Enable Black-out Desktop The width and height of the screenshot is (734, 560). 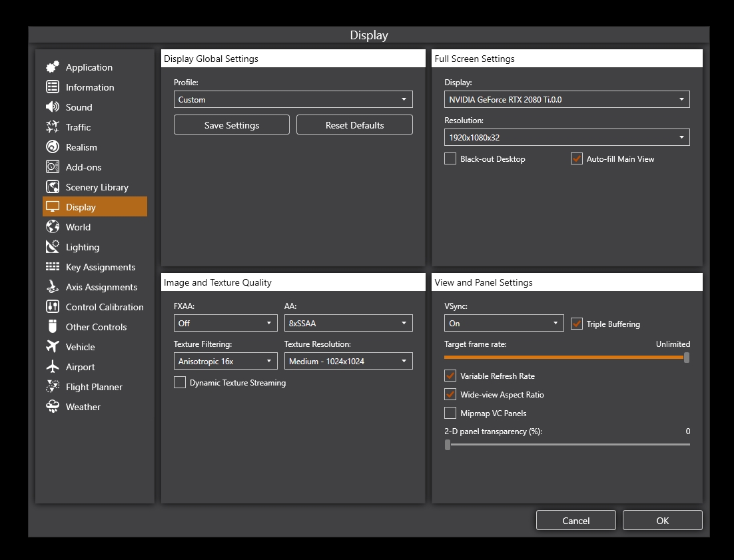[450, 158]
